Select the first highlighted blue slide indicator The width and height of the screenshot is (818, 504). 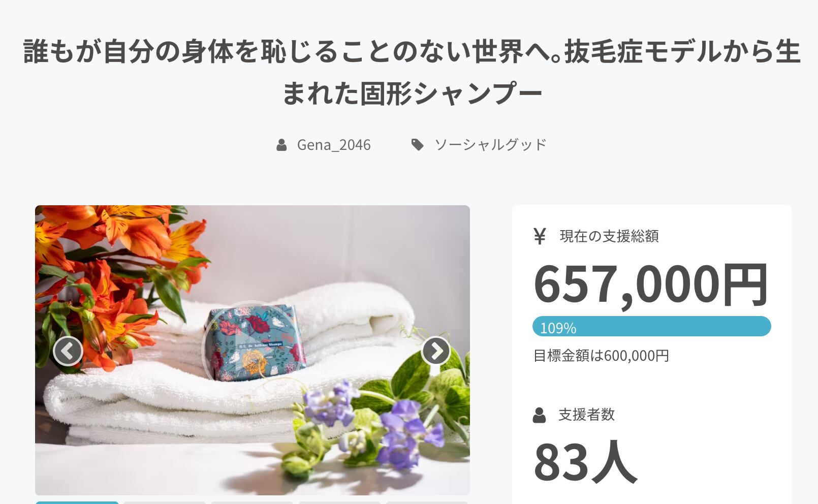click(x=77, y=502)
